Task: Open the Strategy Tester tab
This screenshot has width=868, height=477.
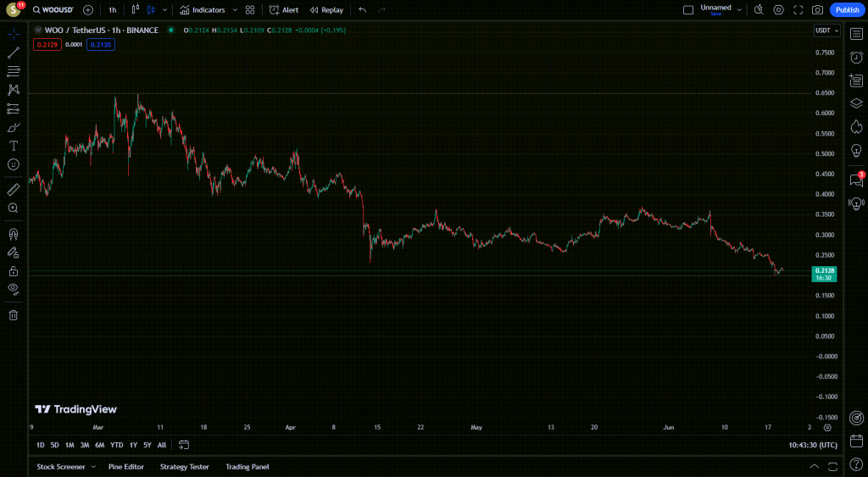Action: (184, 467)
